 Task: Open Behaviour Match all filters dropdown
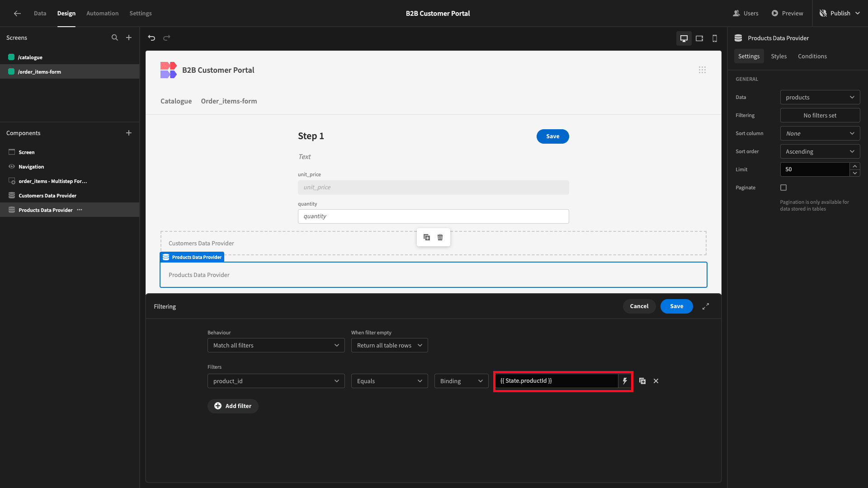coord(276,345)
